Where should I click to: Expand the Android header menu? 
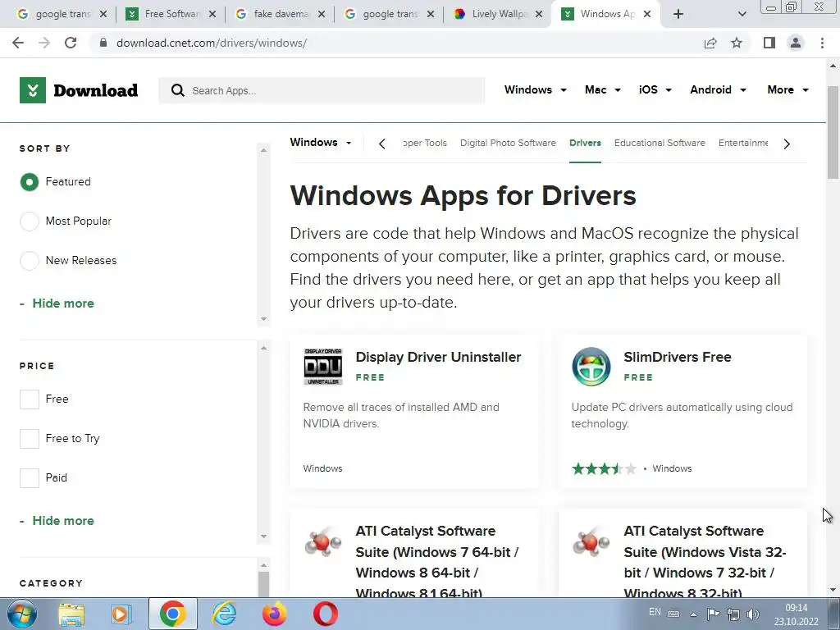[718, 90]
